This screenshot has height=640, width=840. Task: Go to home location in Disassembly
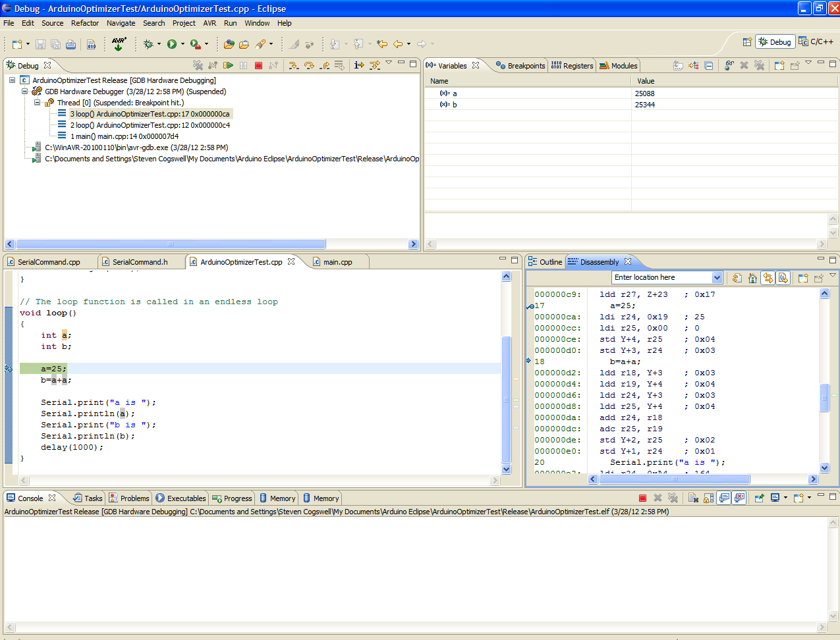752,278
